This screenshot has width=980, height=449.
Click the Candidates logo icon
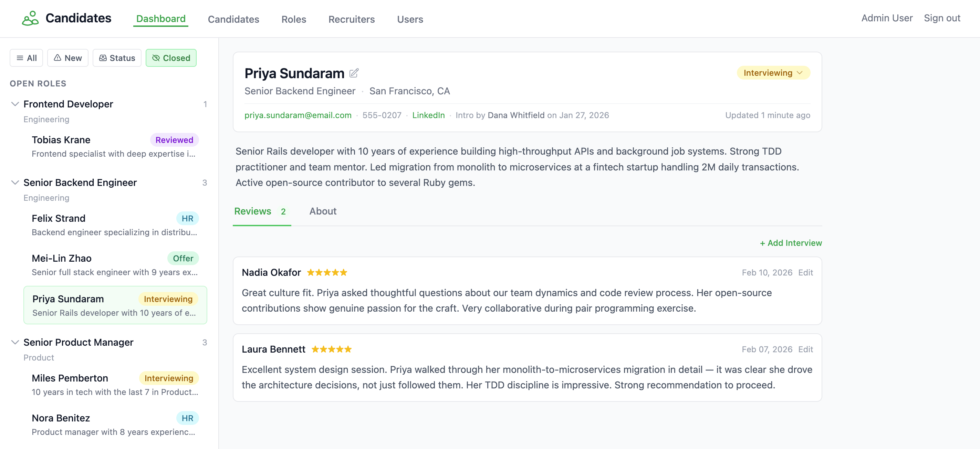pos(30,18)
